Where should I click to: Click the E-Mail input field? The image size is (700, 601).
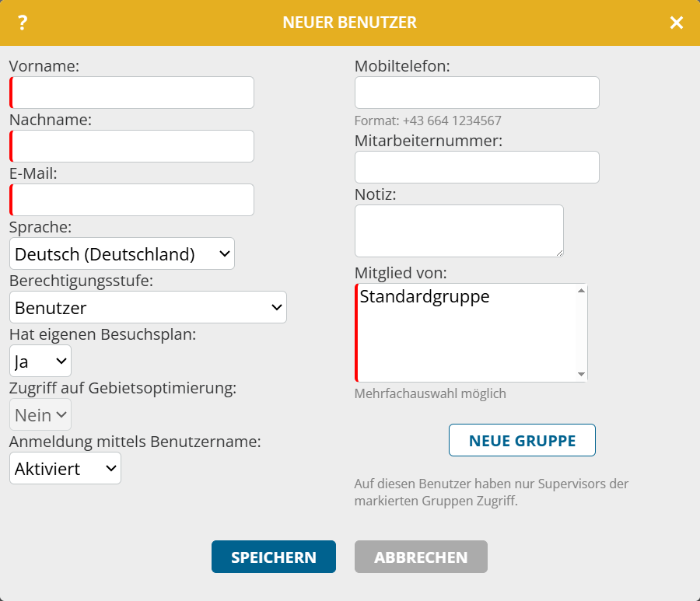[132, 200]
